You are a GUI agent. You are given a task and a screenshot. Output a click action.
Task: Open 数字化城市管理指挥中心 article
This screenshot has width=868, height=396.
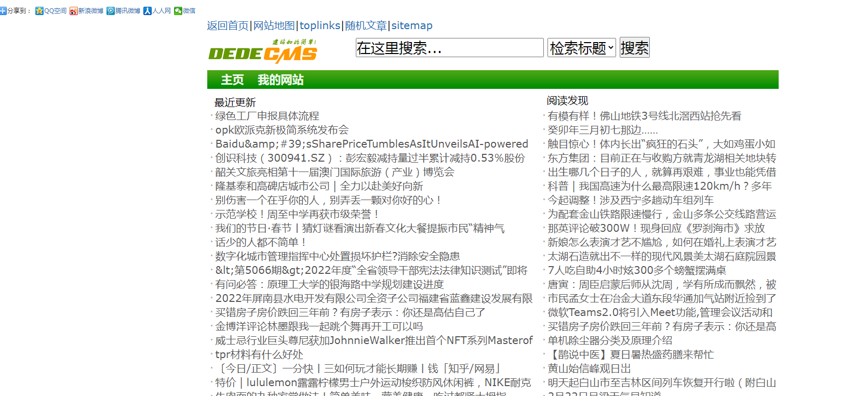[338, 256]
